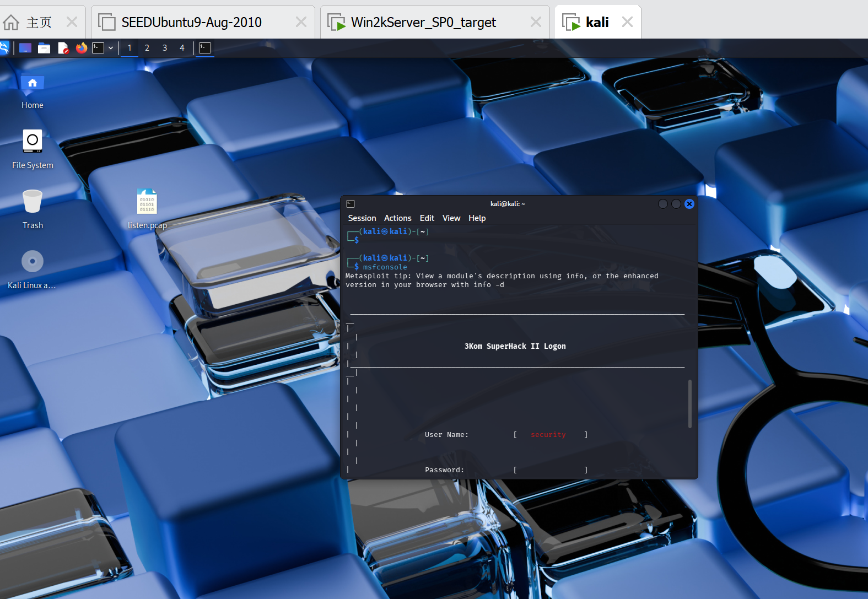This screenshot has width=868, height=599.
Task: Click the 'Password:' label in terminal
Action: click(x=445, y=470)
